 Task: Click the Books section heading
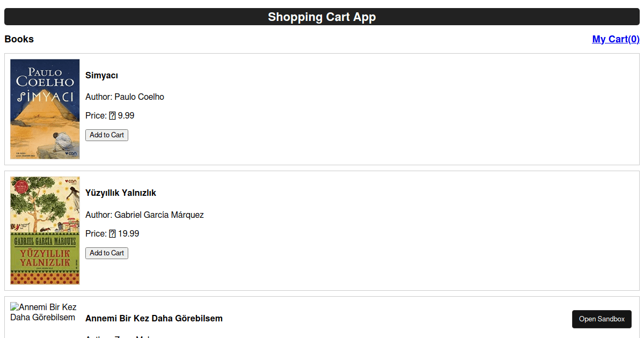click(x=19, y=39)
